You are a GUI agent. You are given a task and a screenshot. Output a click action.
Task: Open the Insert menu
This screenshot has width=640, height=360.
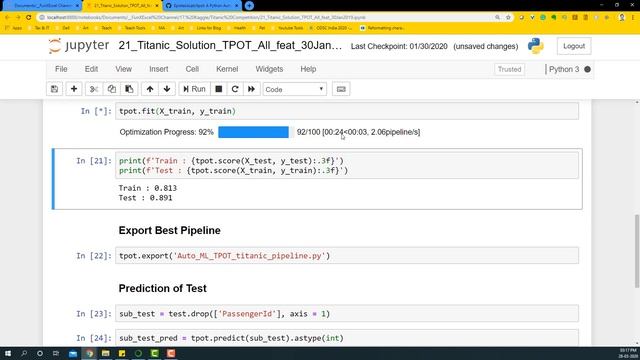coord(159,69)
